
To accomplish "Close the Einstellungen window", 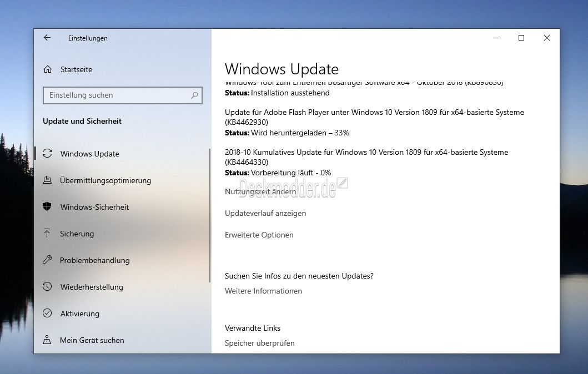I will pyautogui.click(x=547, y=38).
